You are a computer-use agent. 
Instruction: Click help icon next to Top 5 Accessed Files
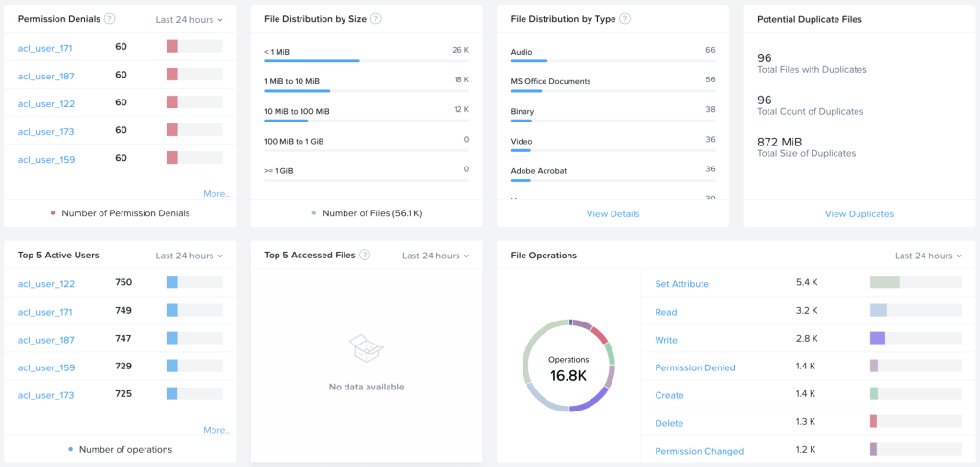pyautogui.click(x=366, y=256)
